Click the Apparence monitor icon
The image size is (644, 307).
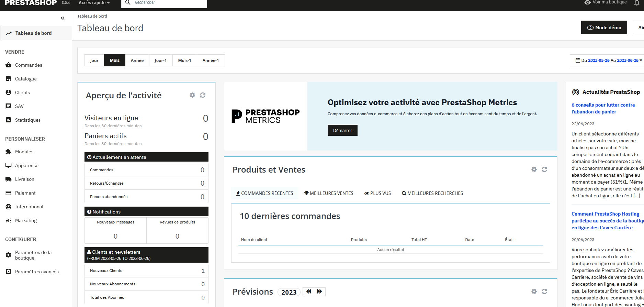(9, 165)
